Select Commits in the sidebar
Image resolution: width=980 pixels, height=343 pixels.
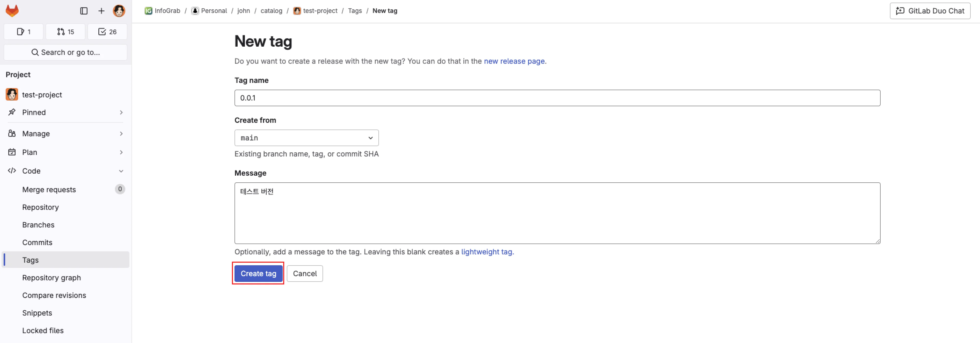click(x=37, y=242)
